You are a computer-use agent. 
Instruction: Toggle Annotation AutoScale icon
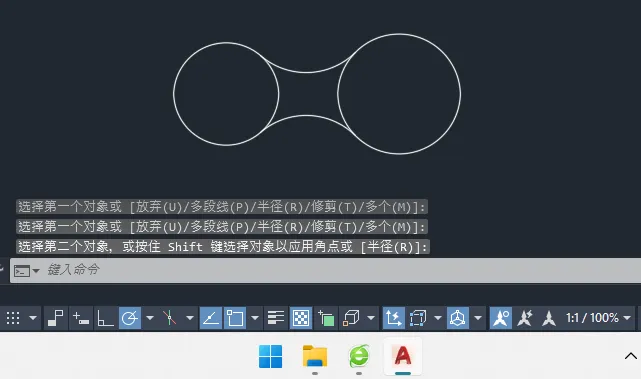click(x=525, y=318)
